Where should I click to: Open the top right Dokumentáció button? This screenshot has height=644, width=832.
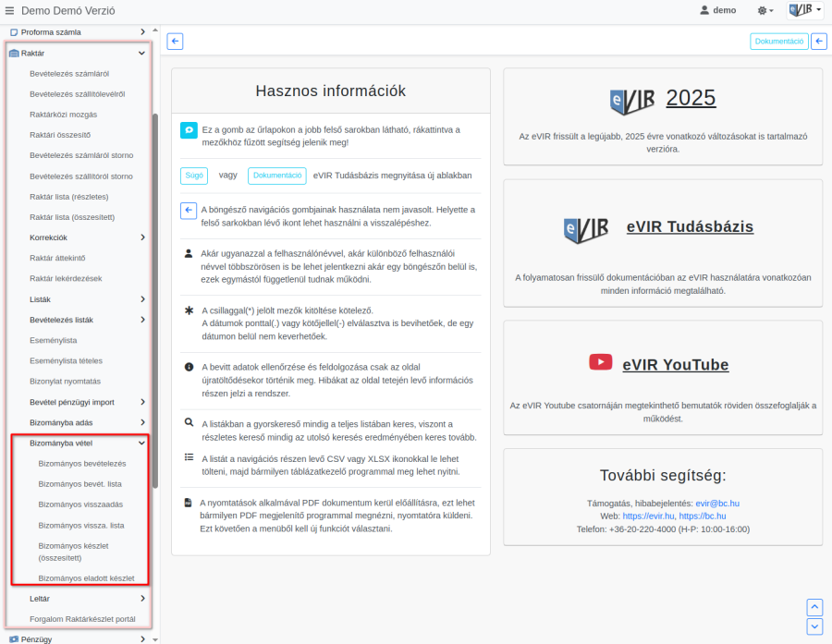[x=779, y=42]
